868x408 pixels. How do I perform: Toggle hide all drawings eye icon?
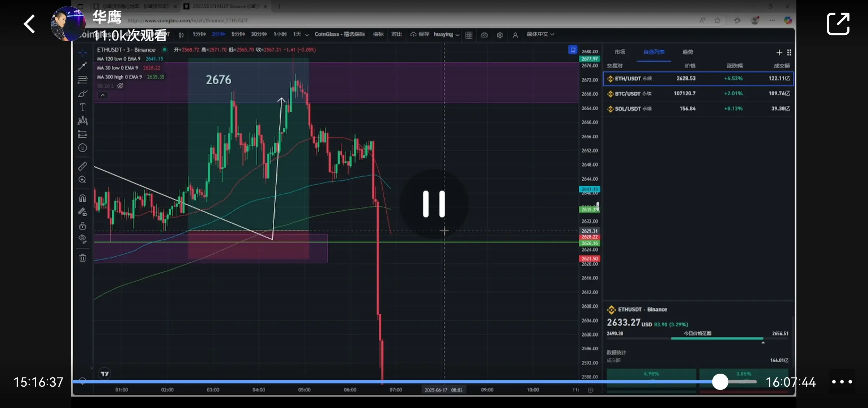(x=82, y=239)
